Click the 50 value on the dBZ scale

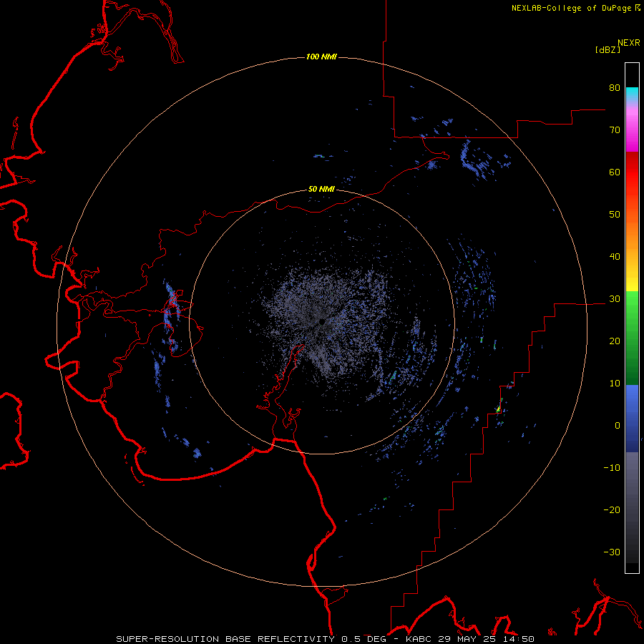point(615,215)
